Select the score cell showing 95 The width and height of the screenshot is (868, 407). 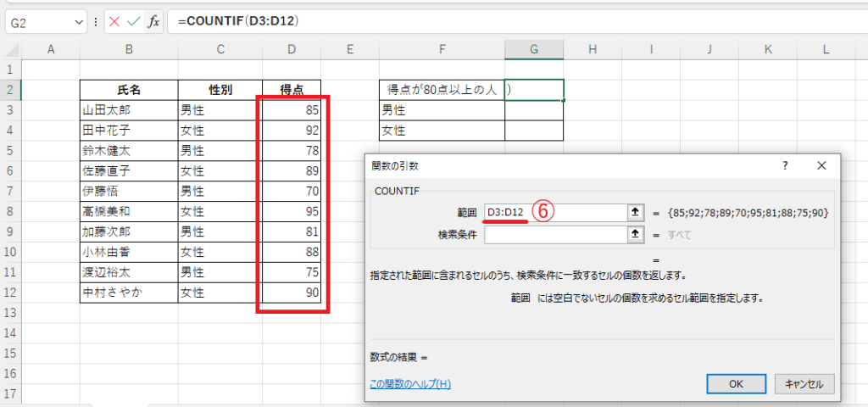click(x=292, y=211)
